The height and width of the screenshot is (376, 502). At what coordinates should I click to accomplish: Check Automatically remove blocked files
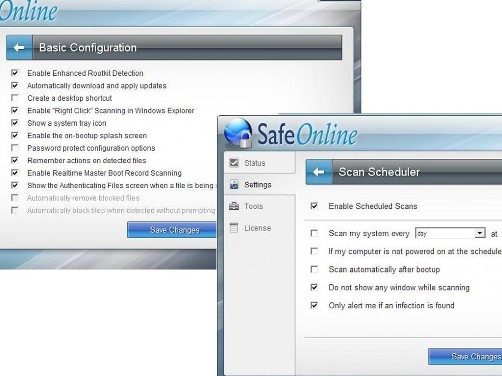15,198
